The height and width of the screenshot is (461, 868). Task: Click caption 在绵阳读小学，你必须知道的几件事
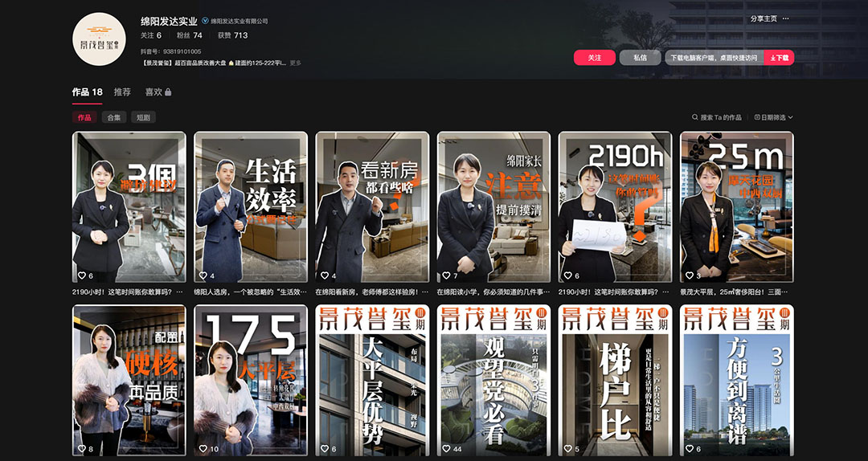[x=493, y=292]
